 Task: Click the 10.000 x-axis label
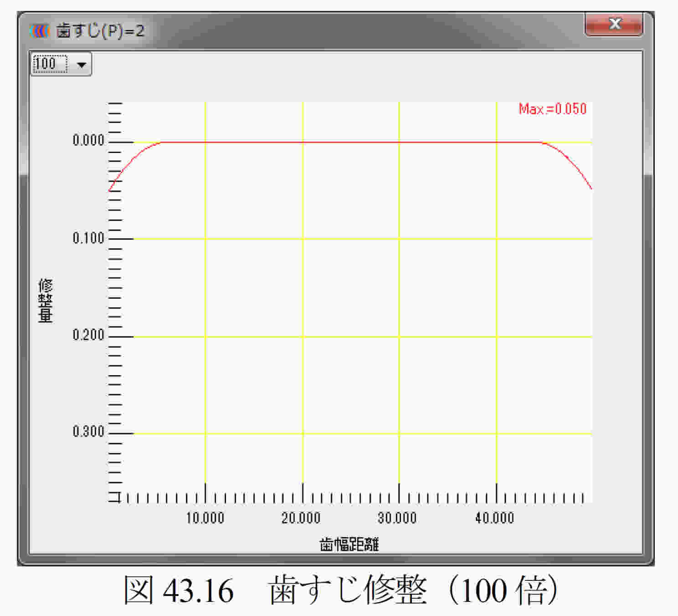coord(205,518)
